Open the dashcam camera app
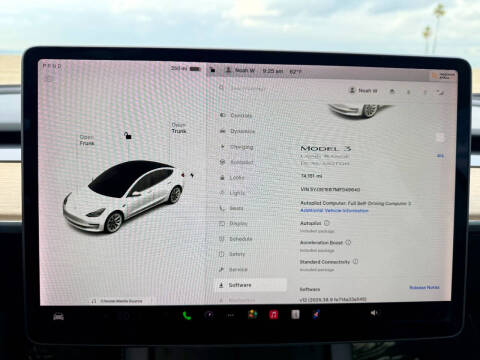480x360 pixels. coord(209,315)
